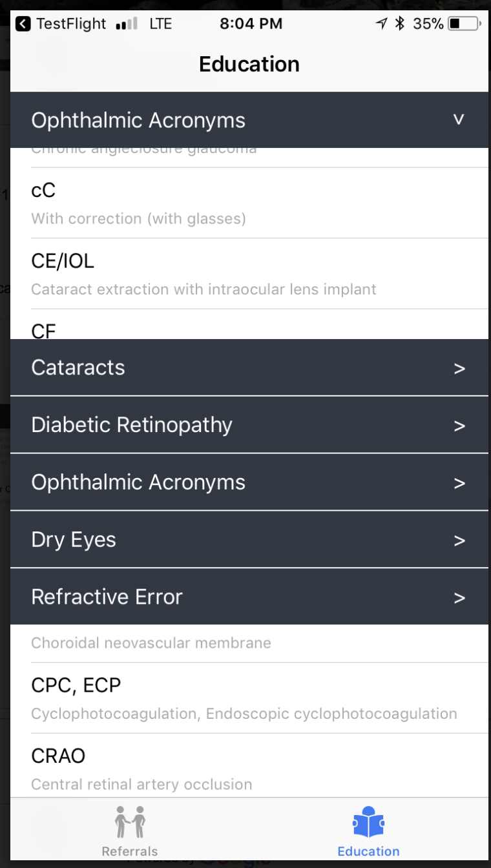Screen dimensions: 491x868
Task: Tap the location services arrow icon
Action: pos(382,25)
